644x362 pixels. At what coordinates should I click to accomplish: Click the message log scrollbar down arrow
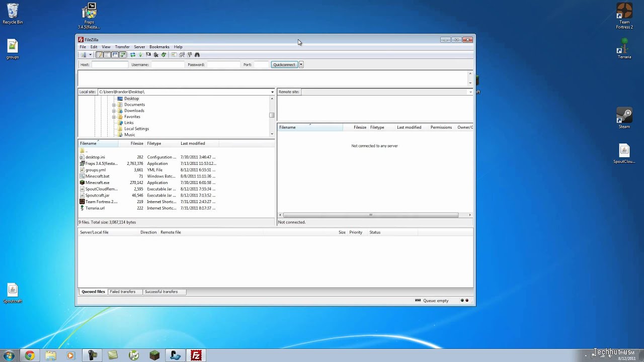(470, 83)
